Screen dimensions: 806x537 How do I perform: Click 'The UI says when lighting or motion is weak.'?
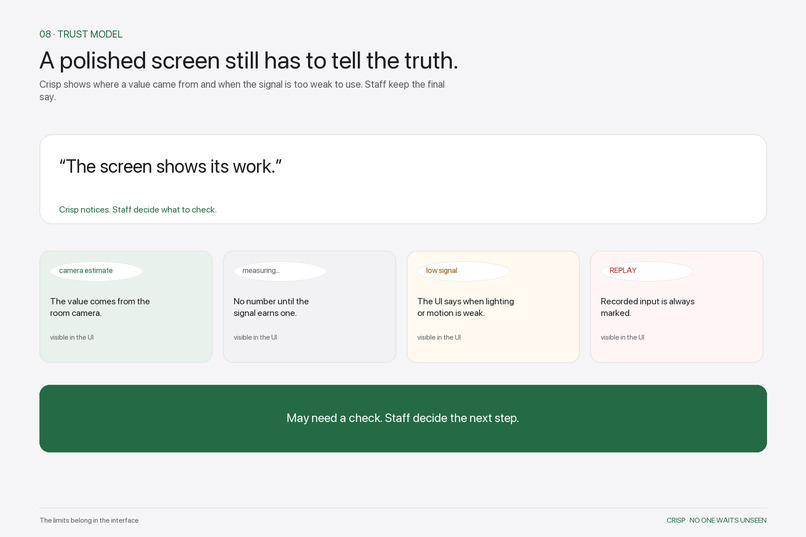click(465, 307)
